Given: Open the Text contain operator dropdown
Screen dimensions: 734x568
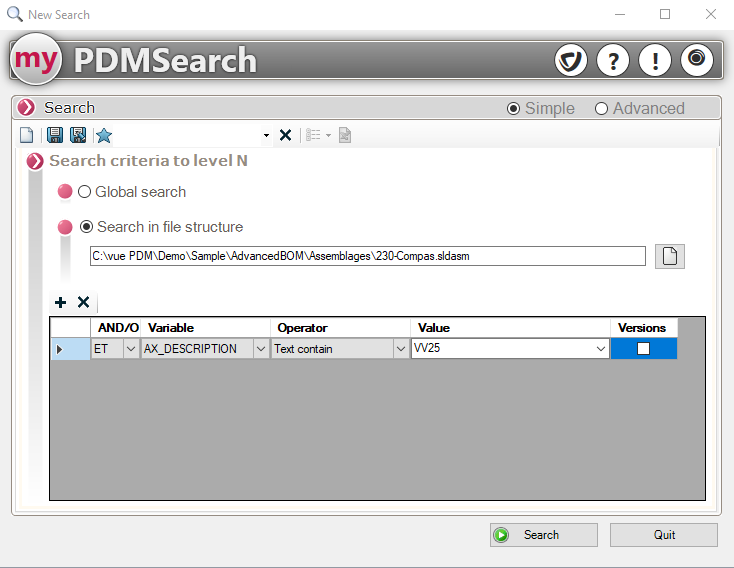Looking at the screenshot, I should [x=400, y=349].
